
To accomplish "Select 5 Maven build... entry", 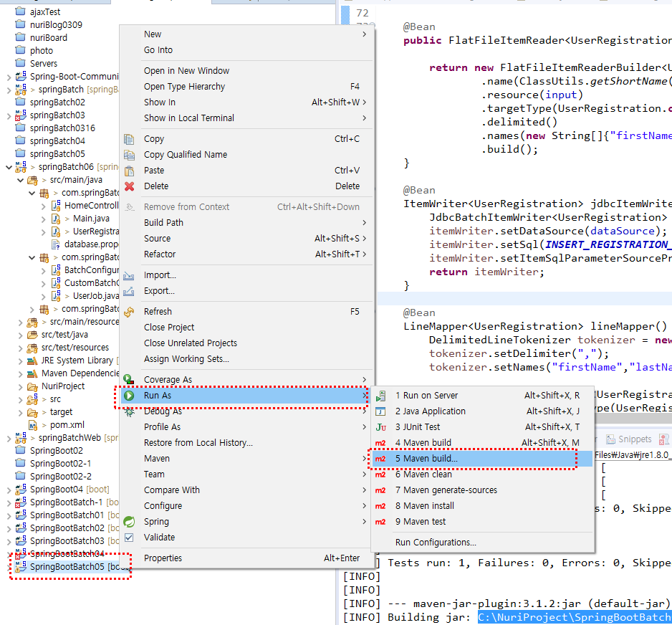I will point(483,459).
